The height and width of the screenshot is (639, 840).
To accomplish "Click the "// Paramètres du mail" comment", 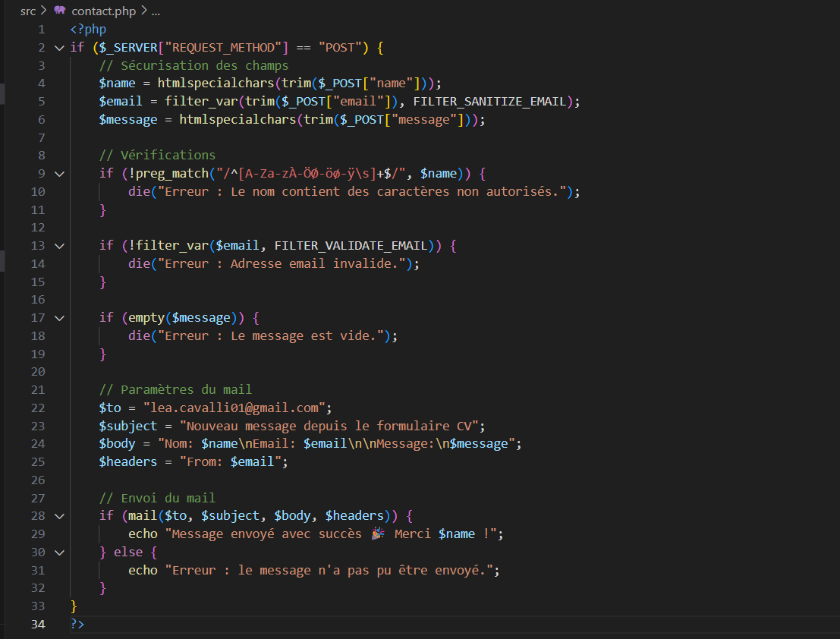I will [x=175, y=389].
